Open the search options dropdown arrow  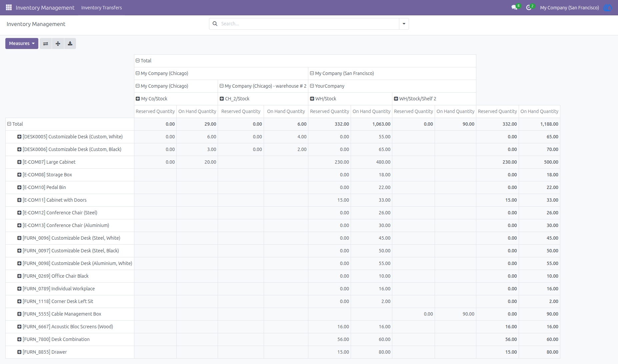click(x=404, y=24)
